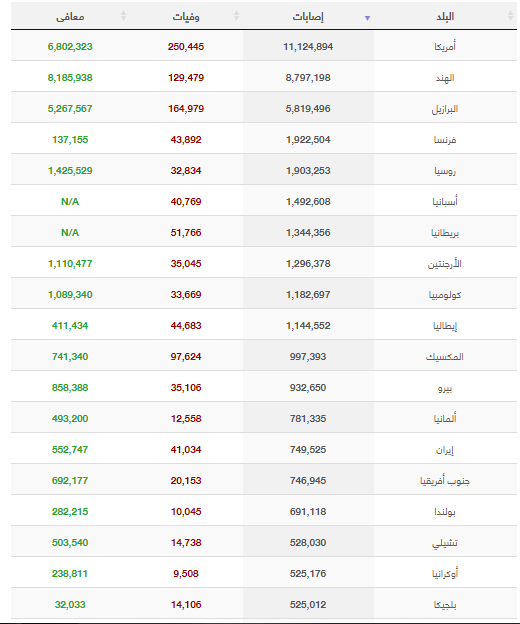520x624 pixels.
Task: Select the جنوب أفريقيا country name
Action: coord(445,481)
